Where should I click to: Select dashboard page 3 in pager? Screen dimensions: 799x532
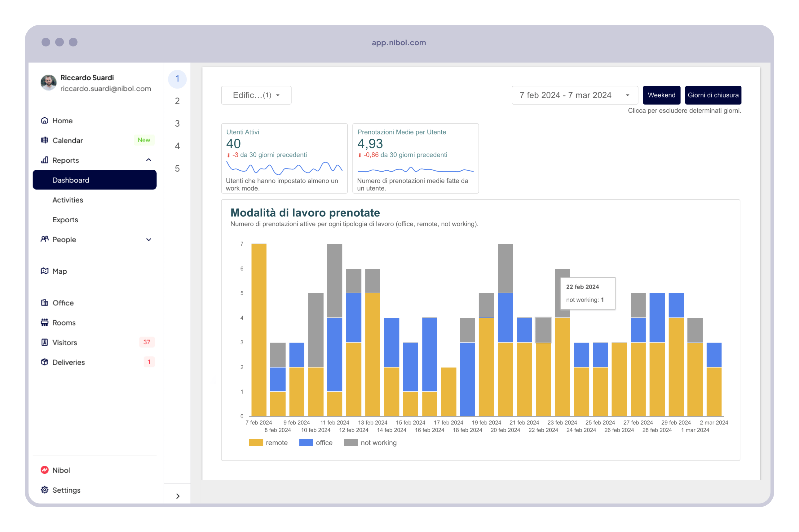pos(177,124)
